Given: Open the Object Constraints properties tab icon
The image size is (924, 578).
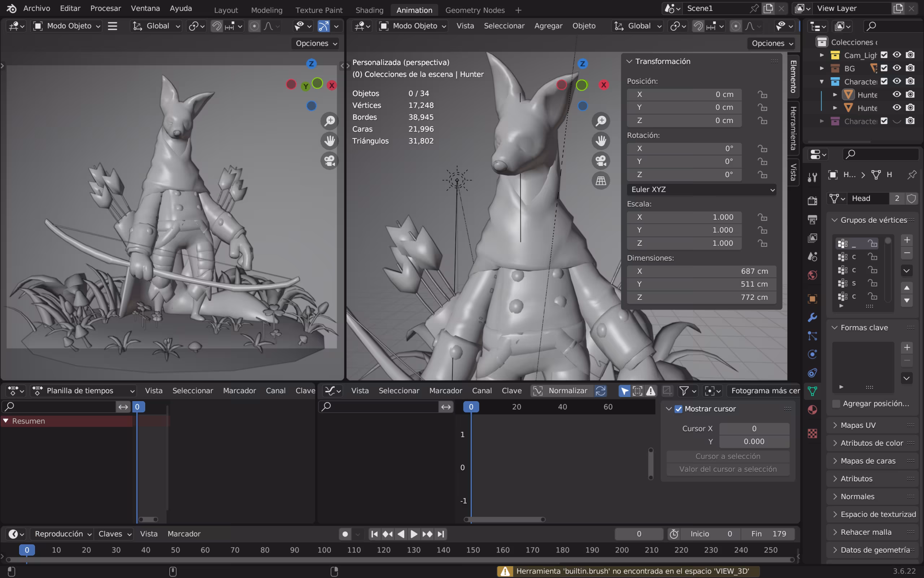Looking at the screenshot, I should click(x=812, y=373).
